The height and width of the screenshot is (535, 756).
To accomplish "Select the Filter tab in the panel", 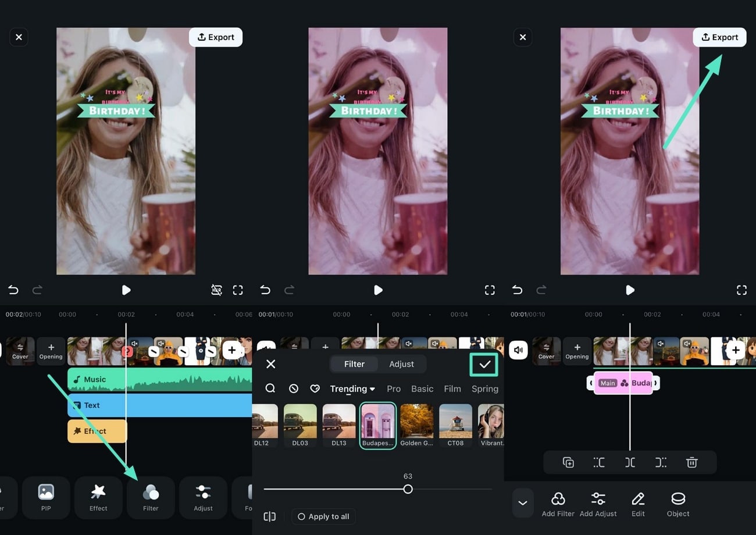I will tap(354, 364).
